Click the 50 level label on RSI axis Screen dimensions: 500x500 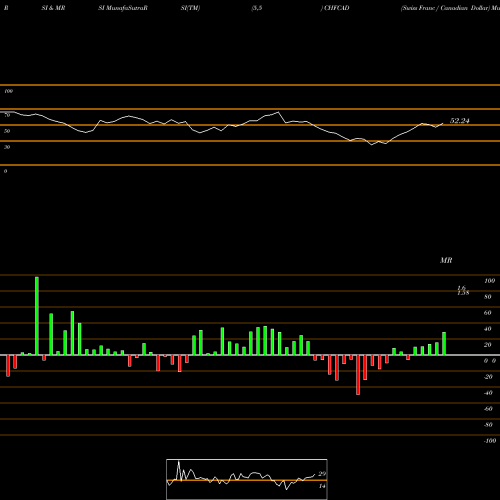(7, 131)
